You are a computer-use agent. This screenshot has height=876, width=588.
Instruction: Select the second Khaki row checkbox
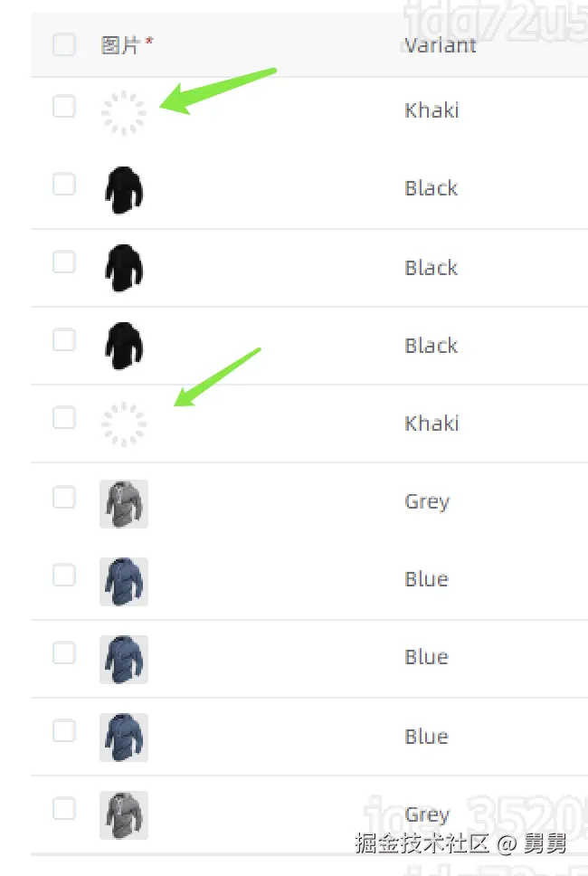pyautogui.click(x=64, y=418)
